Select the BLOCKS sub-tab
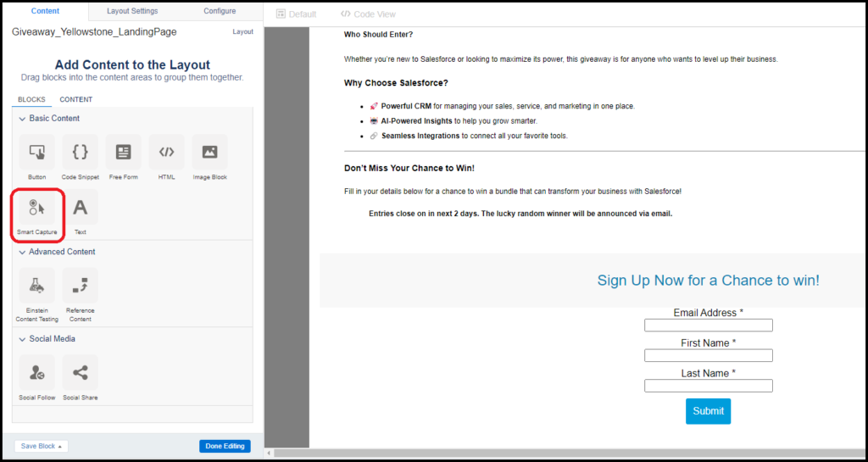The width and height of the screenshot is (868, 462). (x=31, y=99)
